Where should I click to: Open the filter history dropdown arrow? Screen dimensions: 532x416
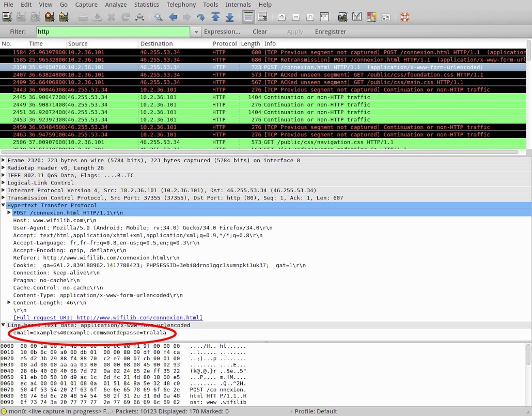pyautogui.click(x=196, y=32)
